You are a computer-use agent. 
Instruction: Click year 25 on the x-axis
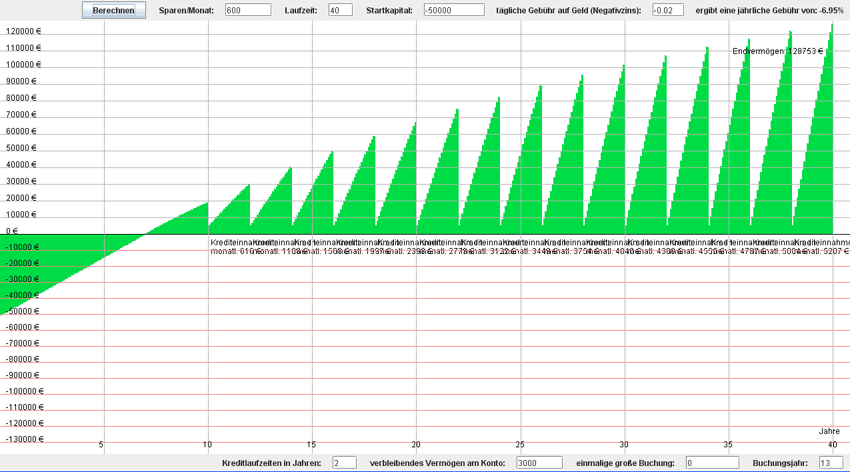click(x=520, y=444)
